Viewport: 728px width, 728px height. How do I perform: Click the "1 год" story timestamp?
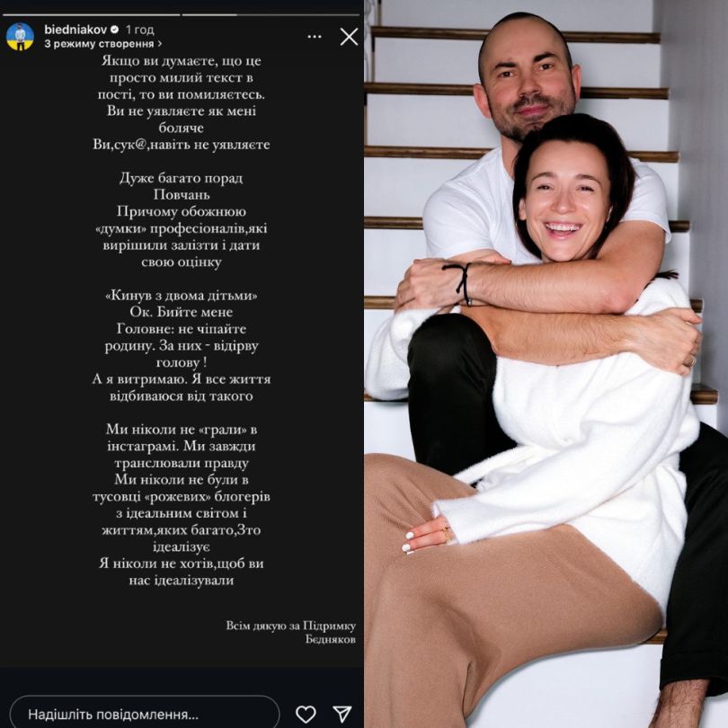point(139,30)
